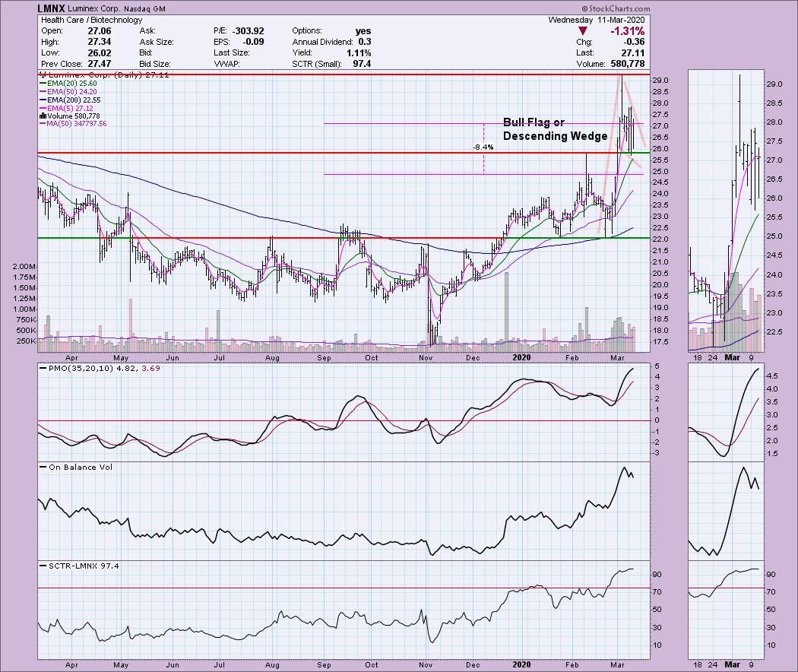Select the High price value 27.34
This screenshot has width=798, height=672.
click(x=100, y=42)
